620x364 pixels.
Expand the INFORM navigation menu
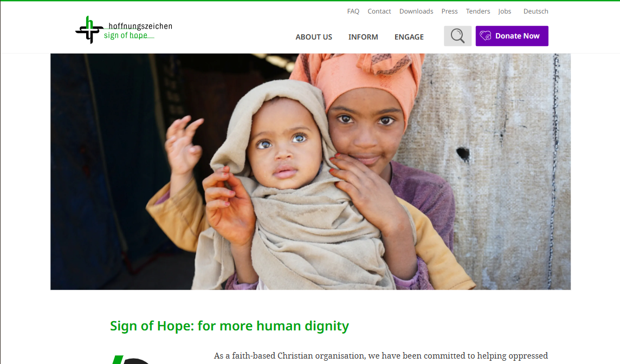pyautogui.click(x=363, y=37)
